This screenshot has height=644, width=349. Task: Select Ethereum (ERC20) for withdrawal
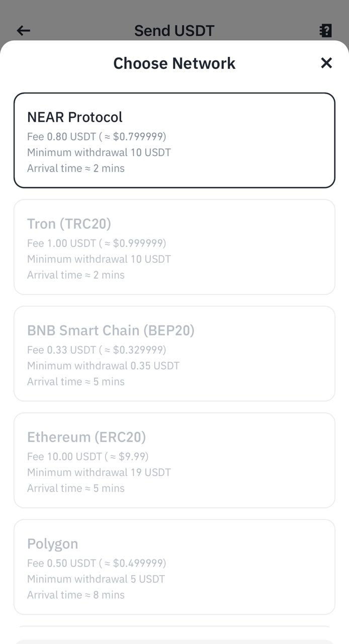point(175,460)
